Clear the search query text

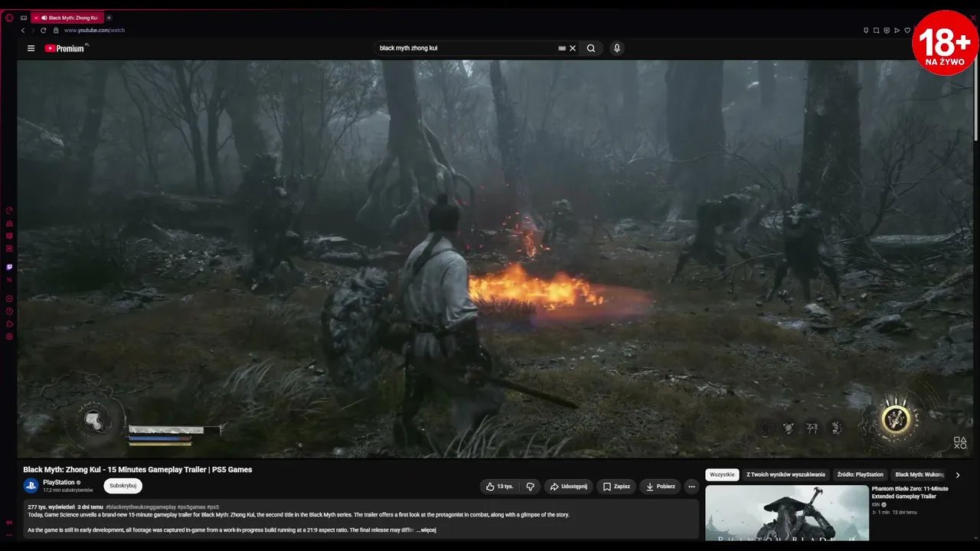(x=573, y=48)
